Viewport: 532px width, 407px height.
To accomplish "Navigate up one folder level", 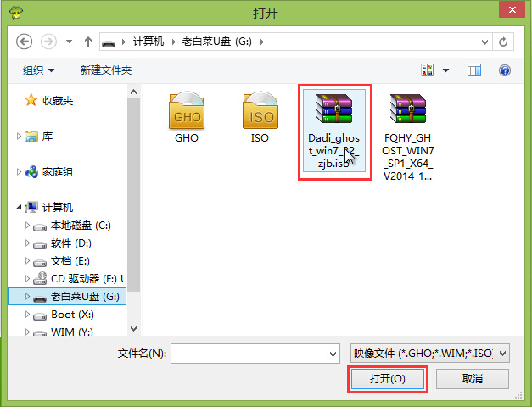I will pyautogui.click(x=88, y=42).
